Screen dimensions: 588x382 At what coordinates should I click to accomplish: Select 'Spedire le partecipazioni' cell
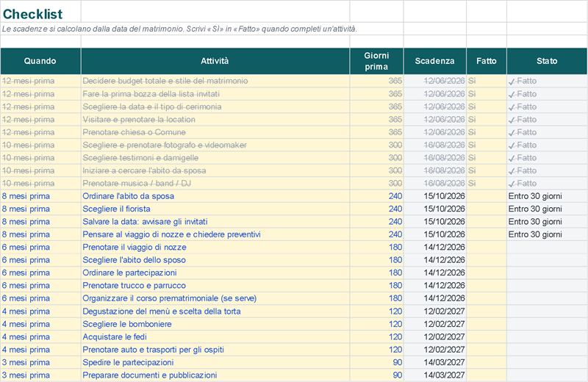(x=215, y=361)
